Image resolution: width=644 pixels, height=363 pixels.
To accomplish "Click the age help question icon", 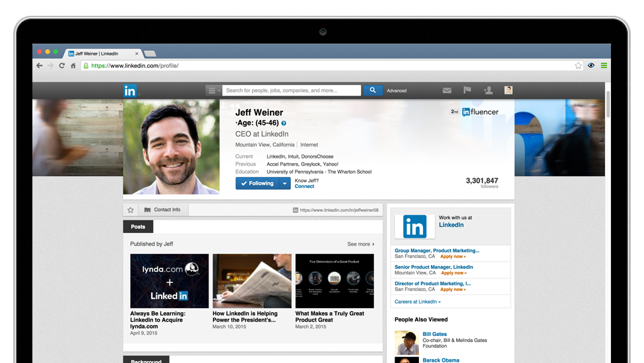I will [284, 123].
